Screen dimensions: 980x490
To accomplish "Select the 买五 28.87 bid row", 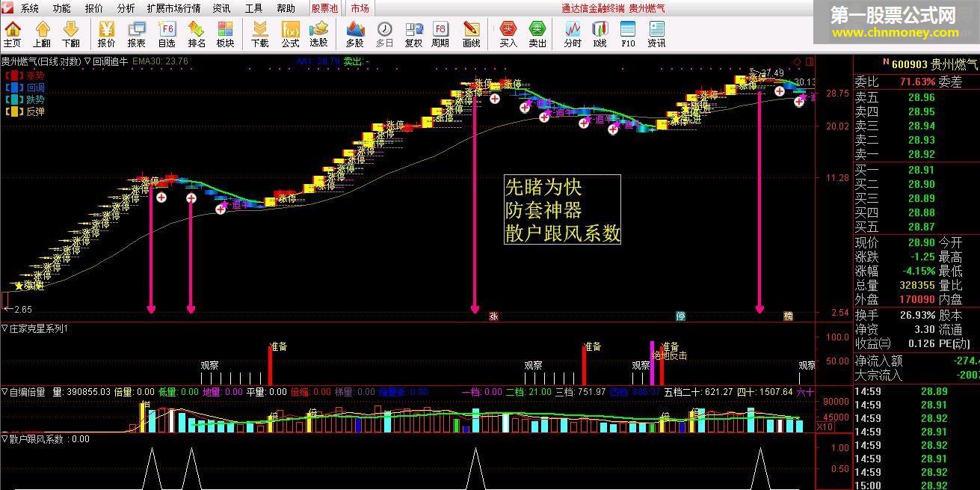I will 916,227.
